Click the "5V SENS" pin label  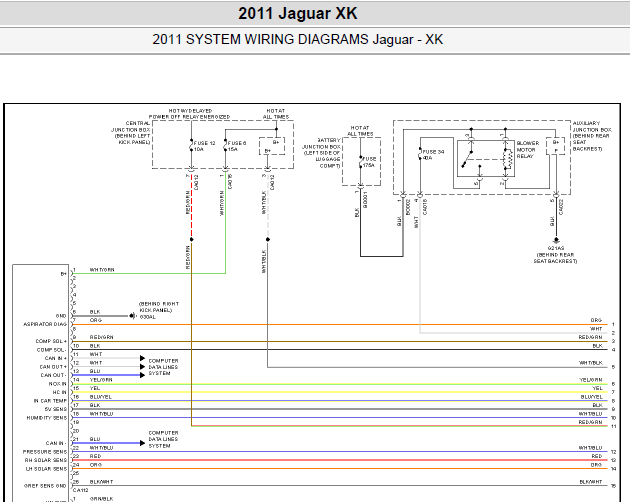tap(55, 409)
